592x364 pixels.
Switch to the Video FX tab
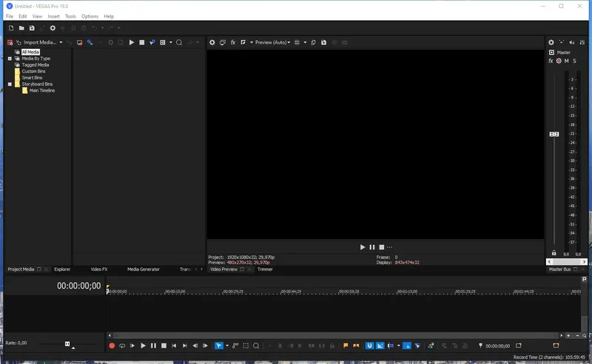[99, 269]
